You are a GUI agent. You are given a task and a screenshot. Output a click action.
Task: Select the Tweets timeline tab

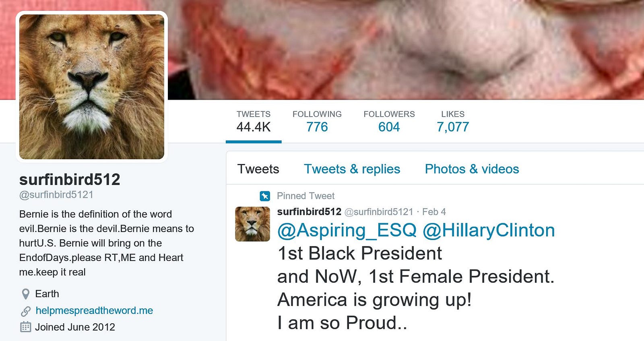tap(258, 169)
